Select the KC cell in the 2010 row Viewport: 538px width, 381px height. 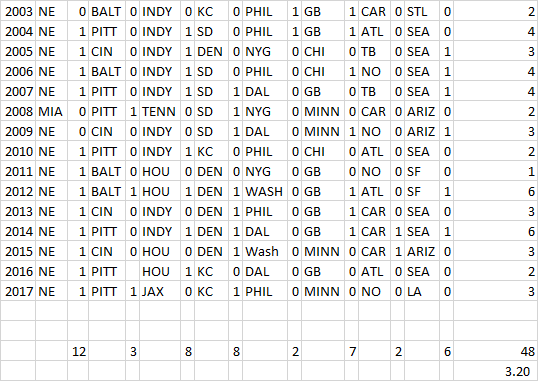pos(211,152)
